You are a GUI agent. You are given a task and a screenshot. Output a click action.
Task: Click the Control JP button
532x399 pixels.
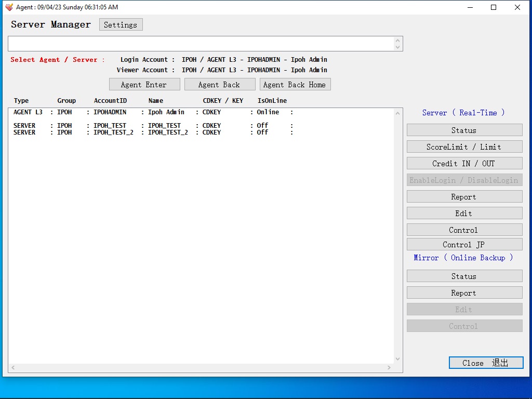tap(464, 245)
